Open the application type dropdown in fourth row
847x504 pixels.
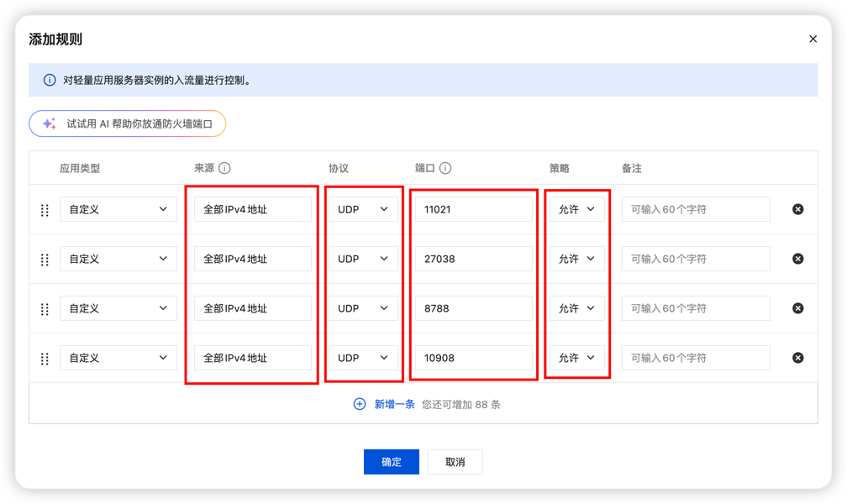(118, 357)
